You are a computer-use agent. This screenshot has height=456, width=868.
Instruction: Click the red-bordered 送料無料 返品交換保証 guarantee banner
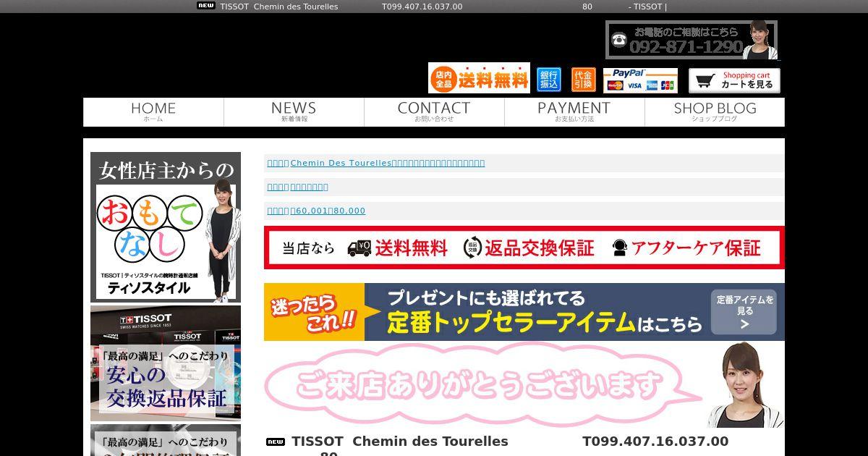(x=524, y=248)
